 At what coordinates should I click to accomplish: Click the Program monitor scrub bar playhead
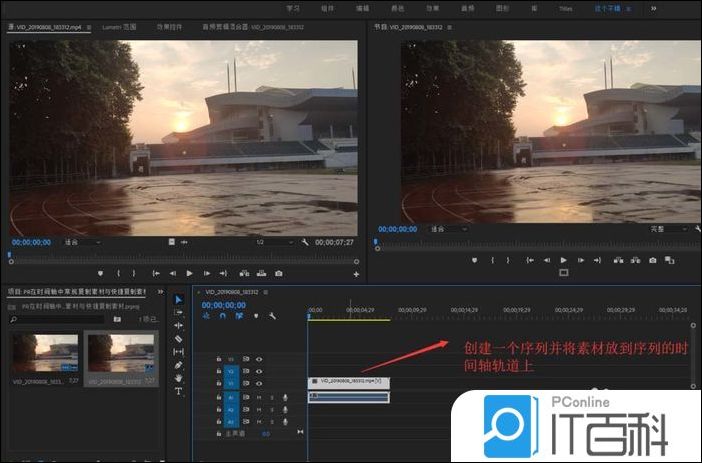click(x=376, y=240)
